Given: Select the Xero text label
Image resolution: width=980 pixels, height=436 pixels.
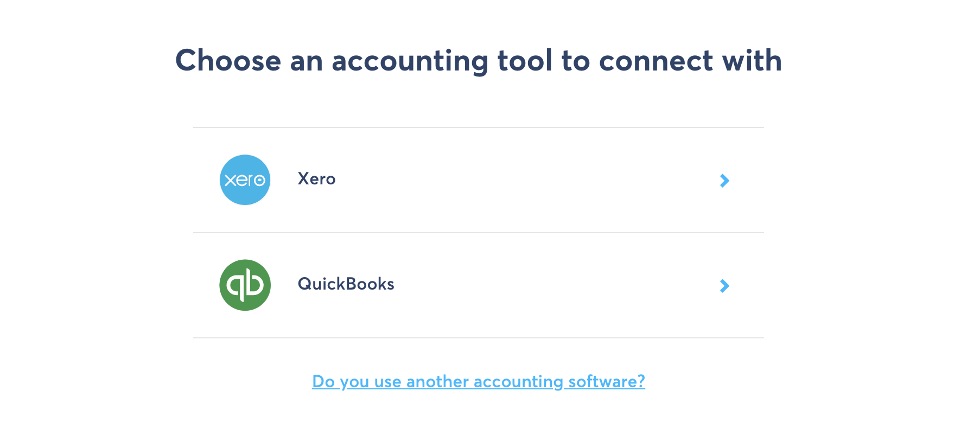Looking at the screenshot, I should (316, 179).
